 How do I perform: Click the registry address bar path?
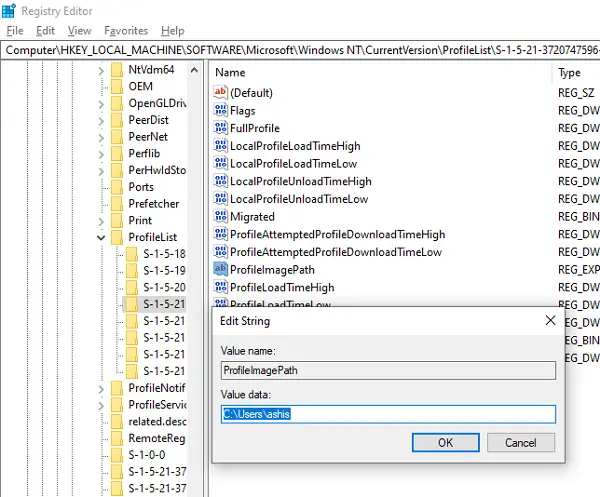pyautogui.click(x=302, y=50)
